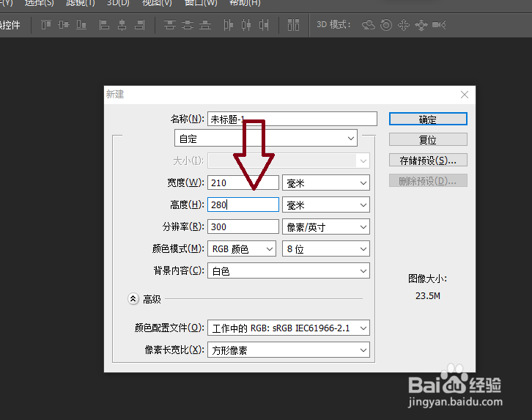Open the 自定 preset dropdown

click(266, 138)
